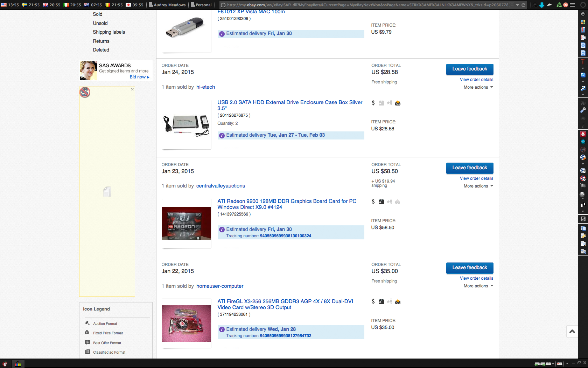Click the shipped package icon on the FireGL order
The height and width of the screenshot is (368, 588).
click(381, 301)
